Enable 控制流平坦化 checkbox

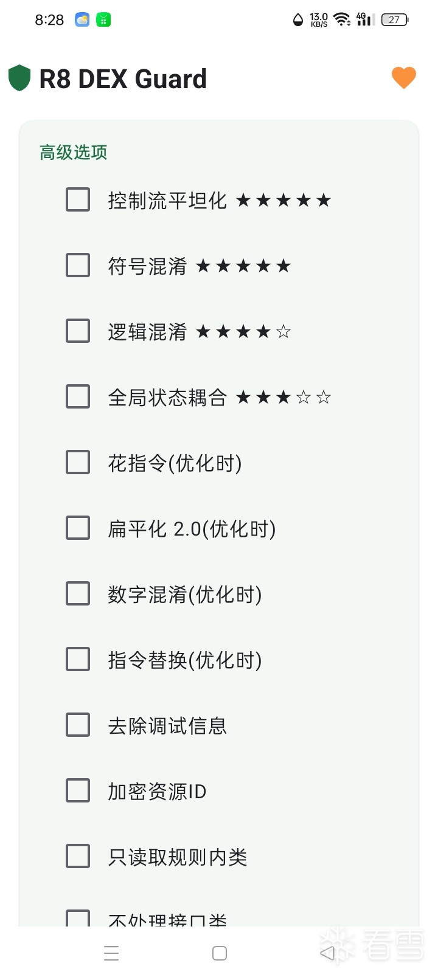78,199
